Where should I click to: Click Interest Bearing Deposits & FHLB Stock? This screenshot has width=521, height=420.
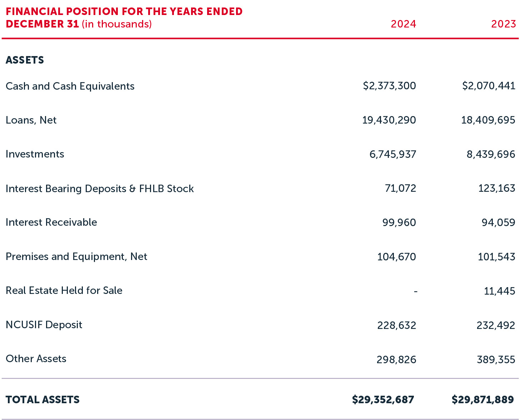coord(100,189)
